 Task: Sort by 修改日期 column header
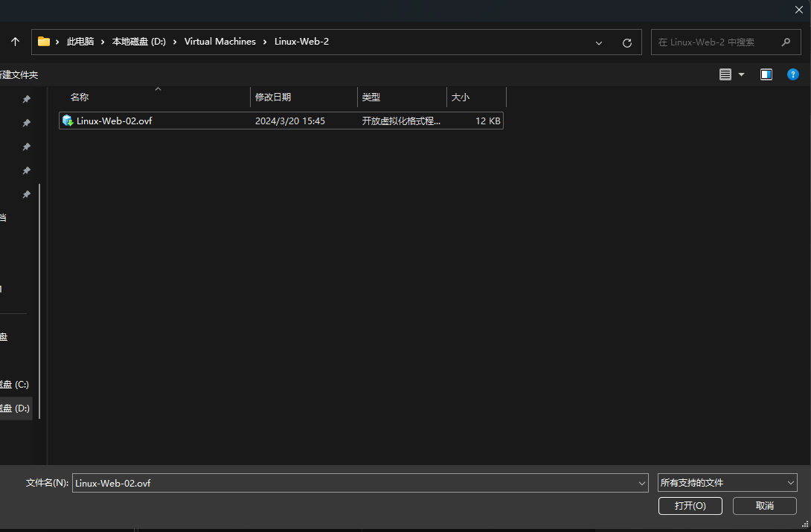click(273, 97)
